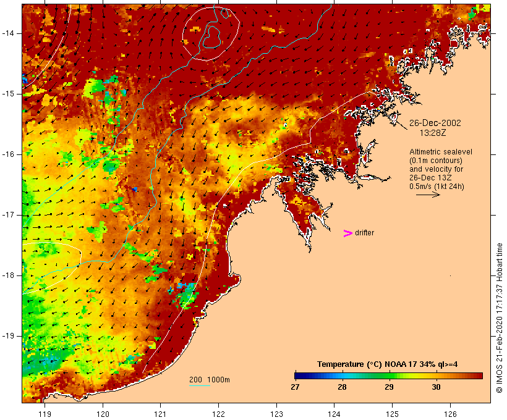
Task: Click the longitude axis label '126'
Action: coord(450,414)
